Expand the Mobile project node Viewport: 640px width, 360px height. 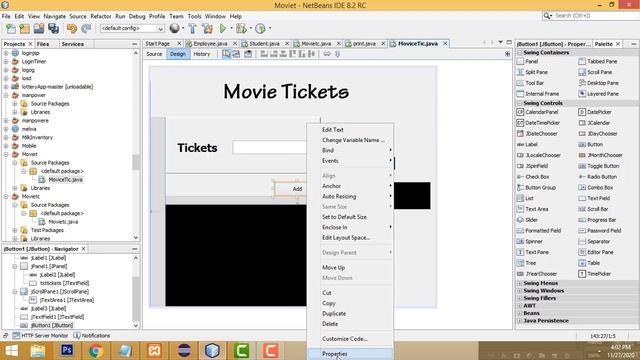point(6,146)
